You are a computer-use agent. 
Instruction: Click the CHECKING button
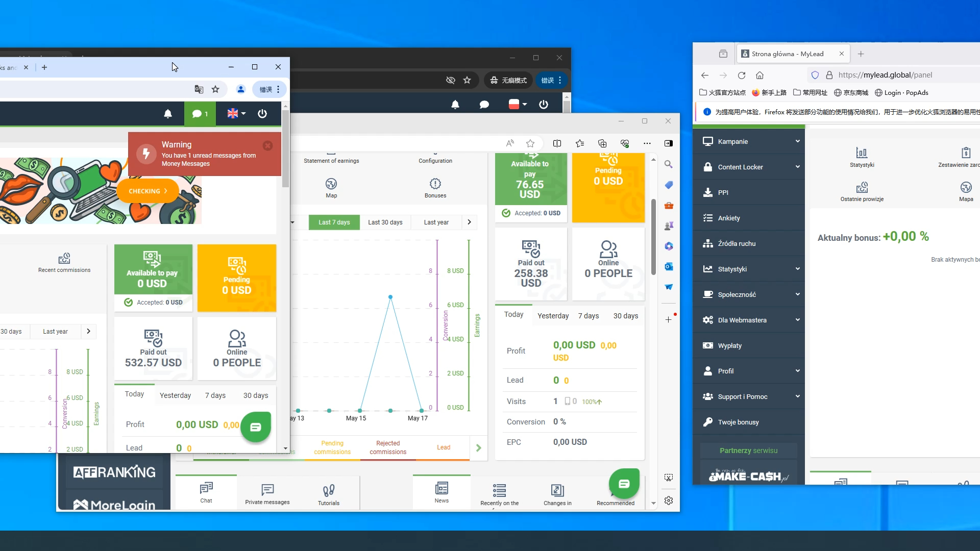point(148,191)
